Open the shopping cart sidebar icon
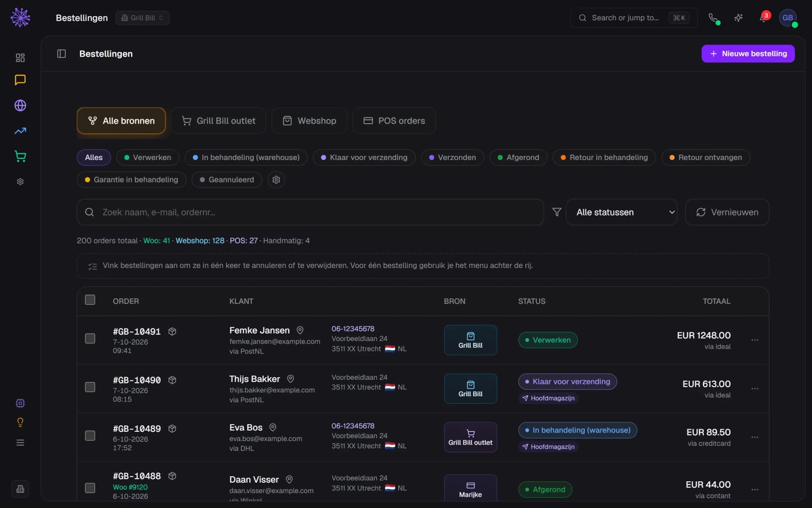 tap(20, 156)
